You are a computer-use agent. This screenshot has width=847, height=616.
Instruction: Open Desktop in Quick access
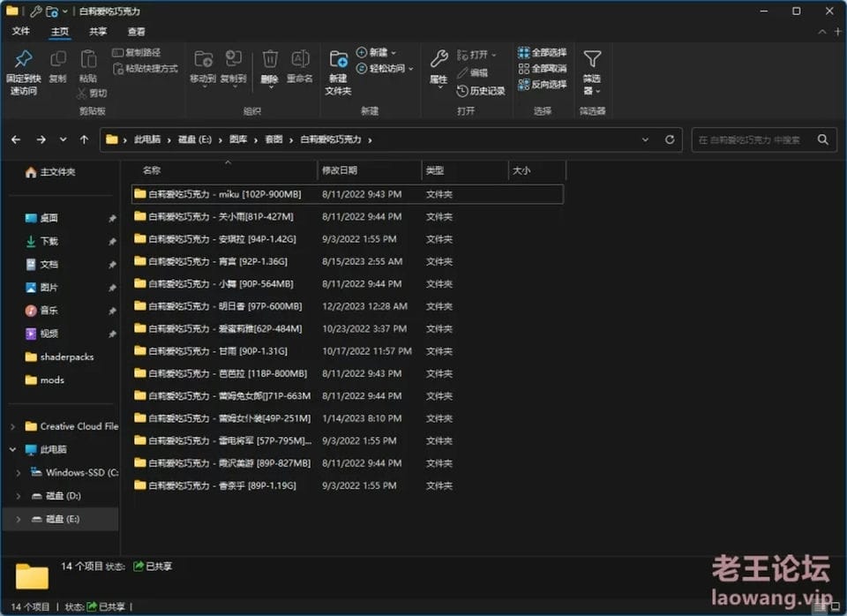pyautogui.click(x=41, y=218)
